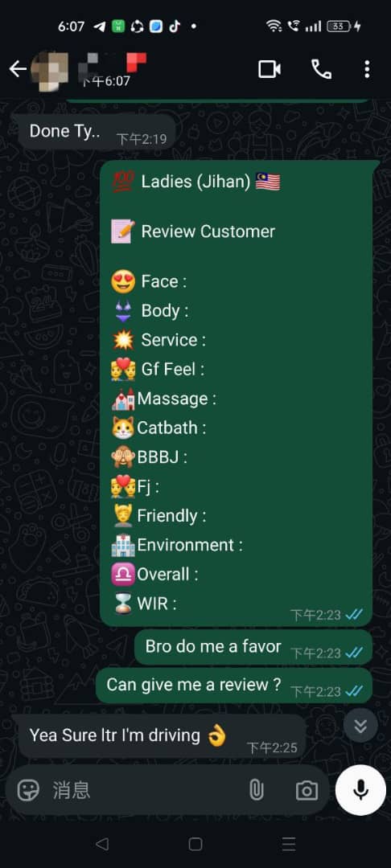Open the camera from message bar
This screenshot has width=391, height=868.
tap(307, 790)
